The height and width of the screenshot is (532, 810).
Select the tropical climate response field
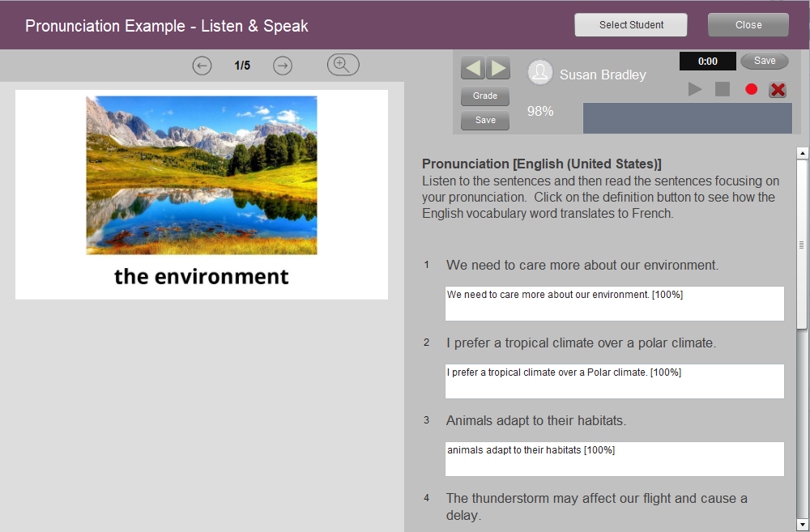(614, 381)
